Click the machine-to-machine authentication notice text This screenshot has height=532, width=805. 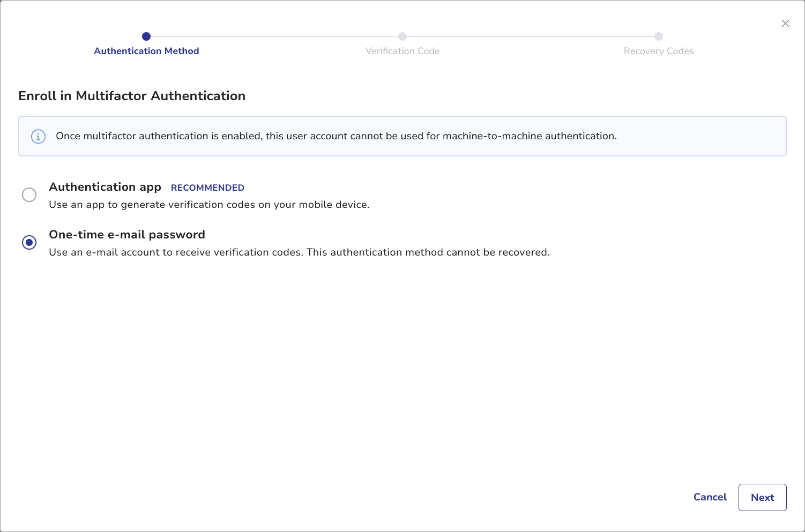point(336,136)
